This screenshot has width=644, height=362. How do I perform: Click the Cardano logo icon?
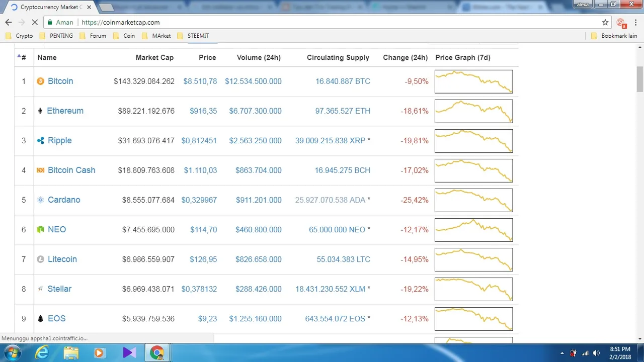41,200
